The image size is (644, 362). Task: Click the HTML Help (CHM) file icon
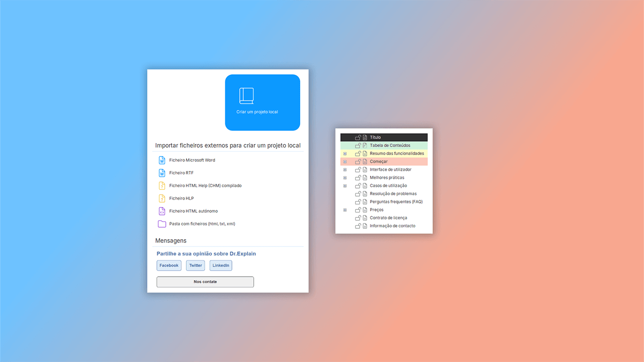click(162, 186)
